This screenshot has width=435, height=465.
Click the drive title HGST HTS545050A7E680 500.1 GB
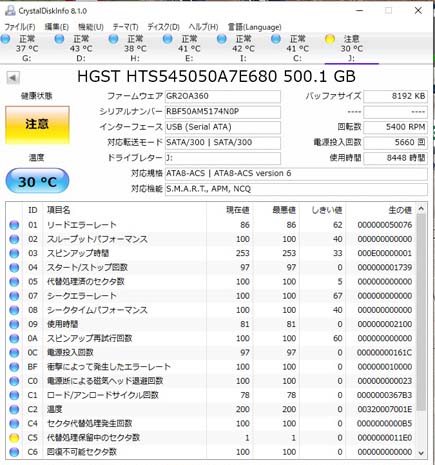click(x=216, y=77)
